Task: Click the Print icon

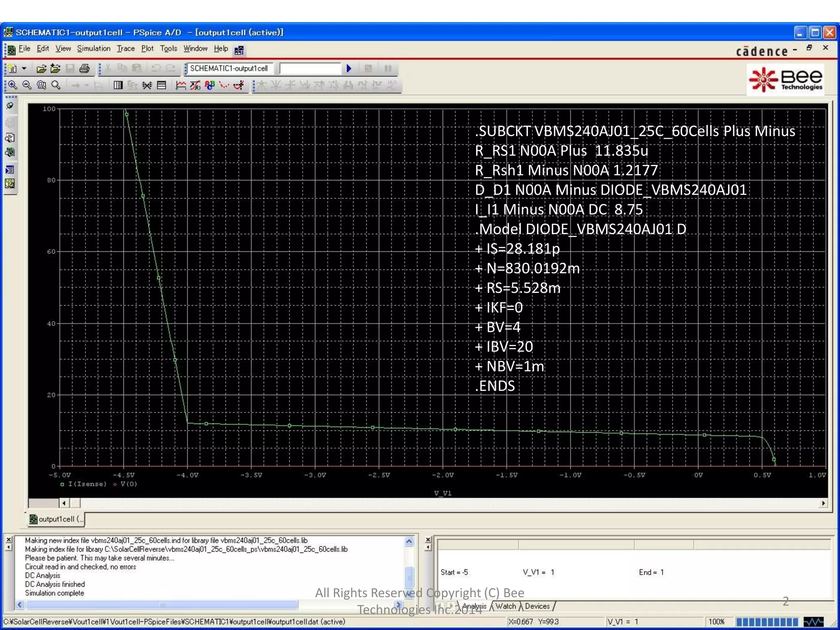Action: (84, 68)
